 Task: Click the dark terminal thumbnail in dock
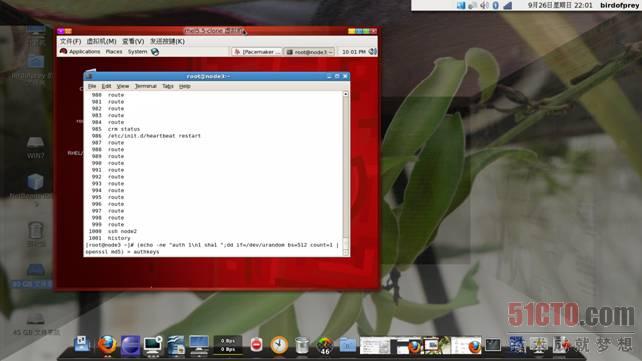[x=493, y=345]
